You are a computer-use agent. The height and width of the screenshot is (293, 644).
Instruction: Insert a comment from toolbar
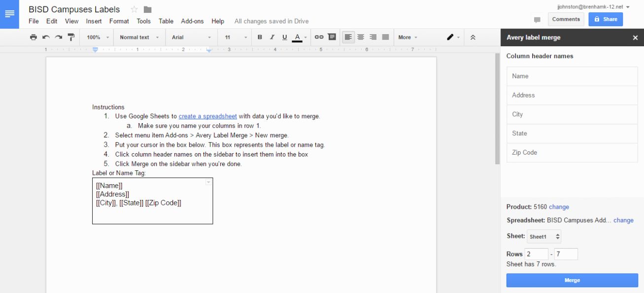point(332,37)
